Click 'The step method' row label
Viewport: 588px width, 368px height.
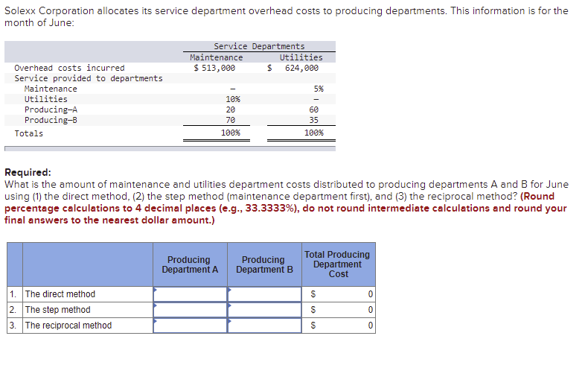[x=58, y=310]
